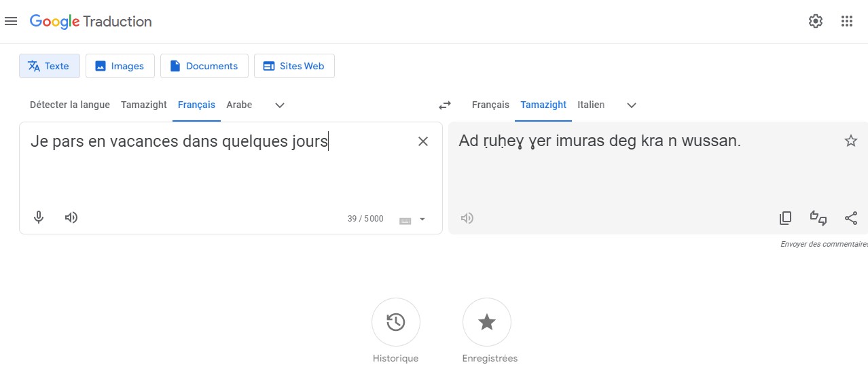The width and height of the screenshot is (868, 388).
Task: Expand the source languages list chevron
Action: point(280,105)
